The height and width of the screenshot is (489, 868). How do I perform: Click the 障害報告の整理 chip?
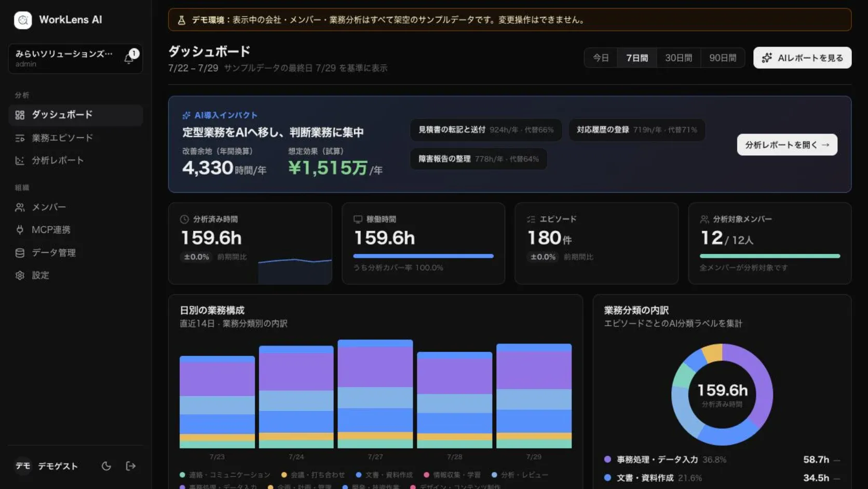tap(479, 159)
